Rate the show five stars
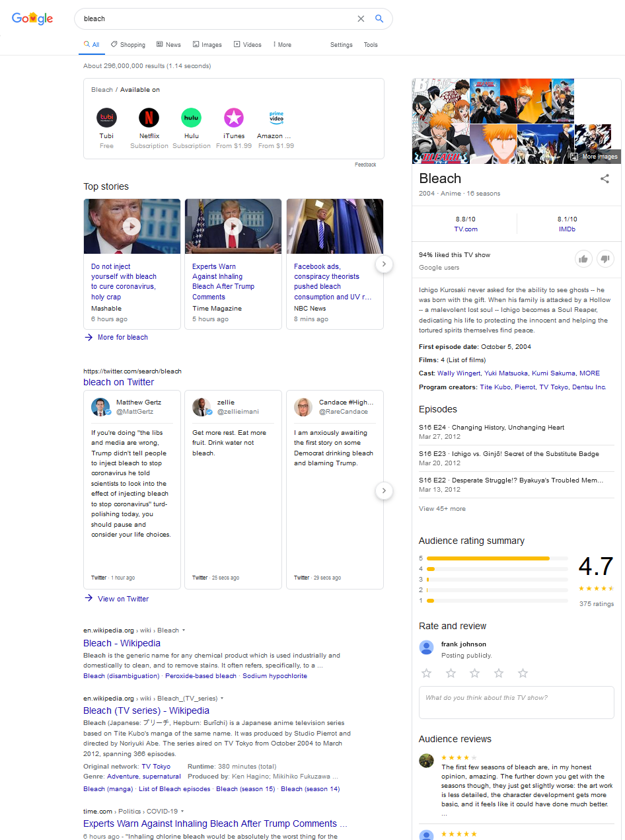Screen dimensions: 625x840 pyautogui.click(x=523, y=673)
